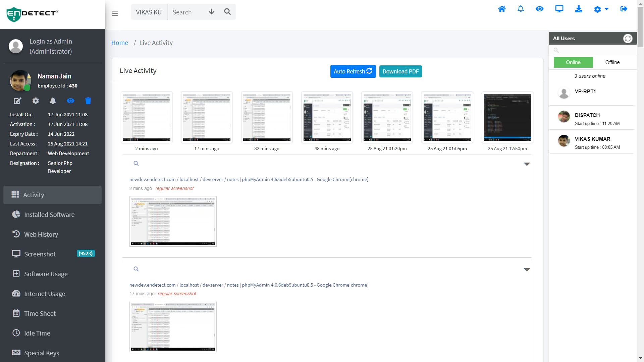This screenshot has height=362, width=644.
Task: Toggle sidebar with the hamburger menu icon
Action: click(x=115, y=13)
